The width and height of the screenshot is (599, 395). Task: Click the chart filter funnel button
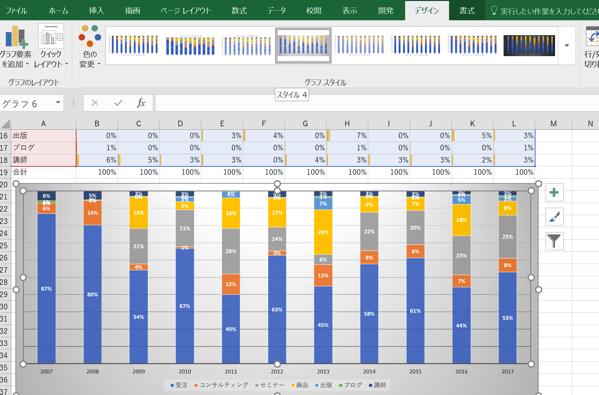click(554, 241)
